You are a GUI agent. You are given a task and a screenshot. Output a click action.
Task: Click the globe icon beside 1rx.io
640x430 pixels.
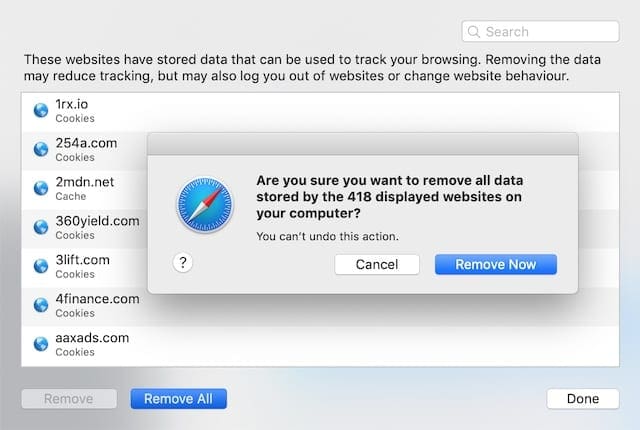(41, 110)
